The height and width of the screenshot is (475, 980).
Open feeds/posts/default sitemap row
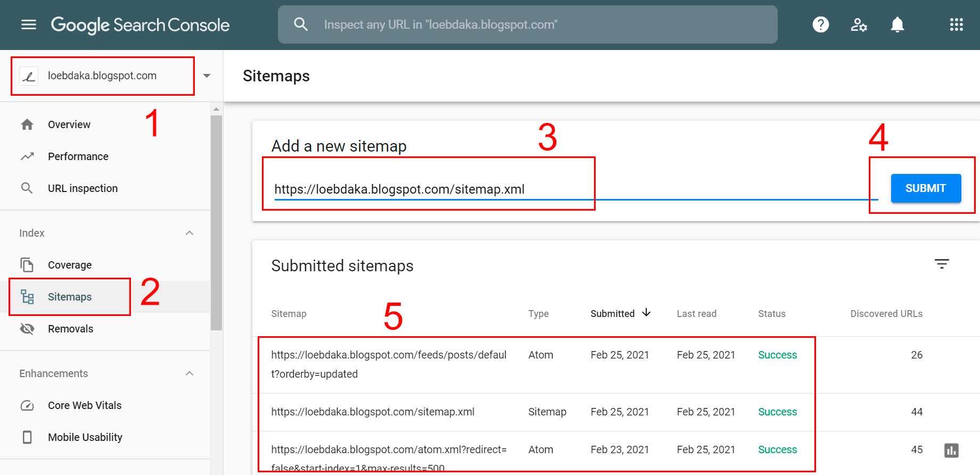(616, 364)
